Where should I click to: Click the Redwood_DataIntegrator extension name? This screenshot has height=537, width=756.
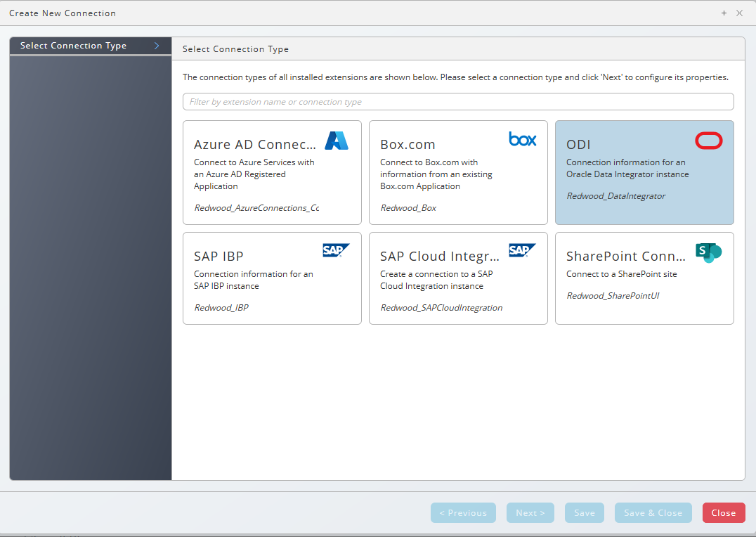[615, 196]
